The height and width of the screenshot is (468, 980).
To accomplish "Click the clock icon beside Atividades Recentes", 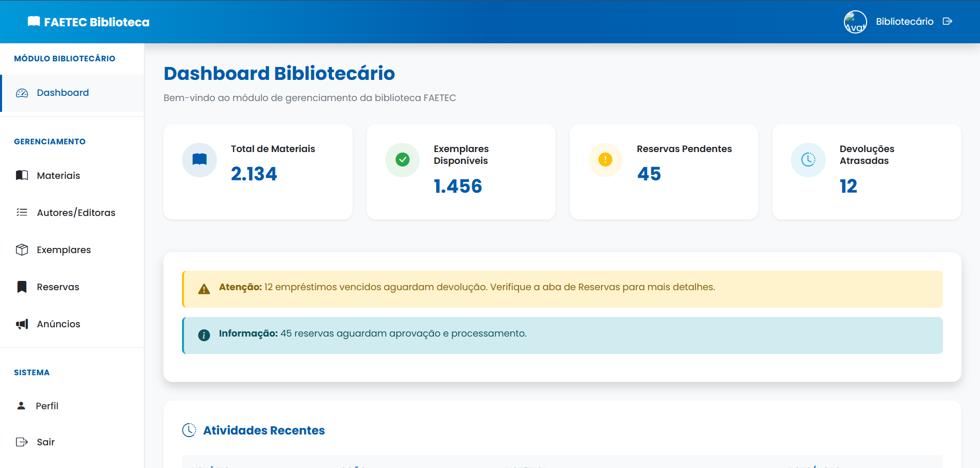I will [190, 430].
